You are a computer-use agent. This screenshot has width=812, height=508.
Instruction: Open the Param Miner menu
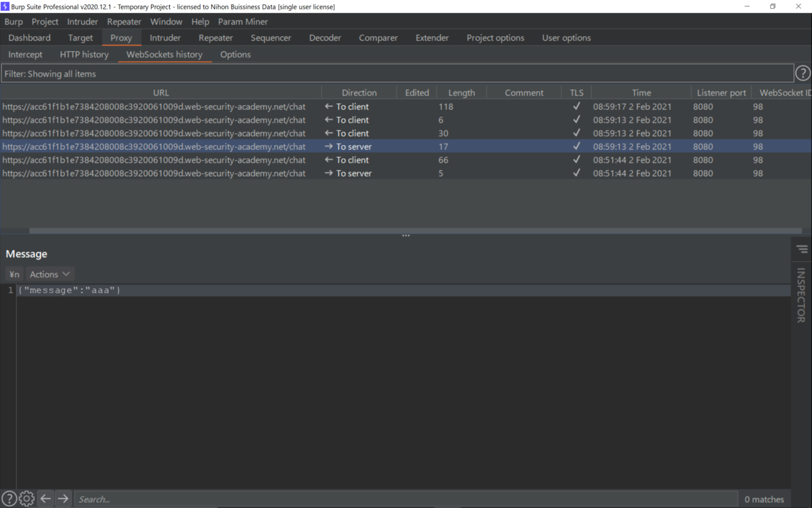(x=243, y=22)
